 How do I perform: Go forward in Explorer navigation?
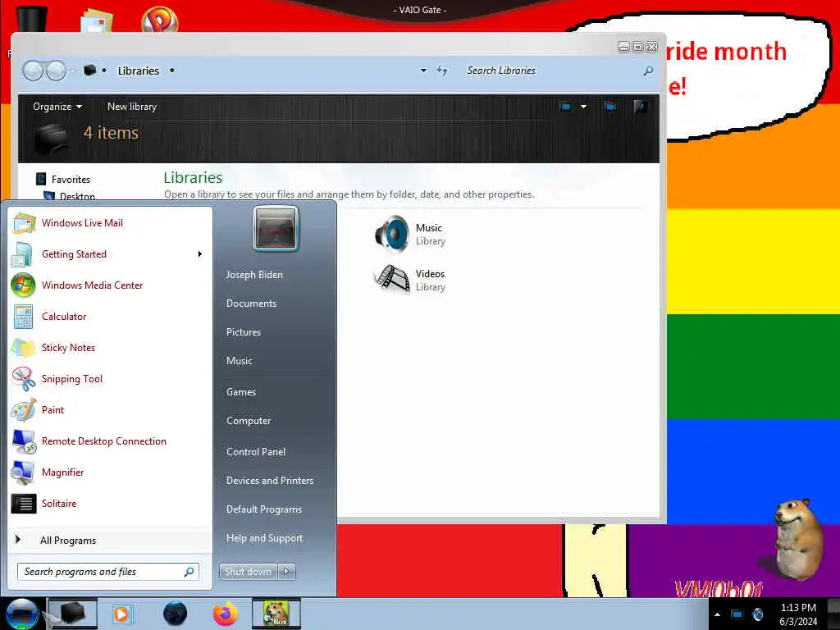point(56,71)
